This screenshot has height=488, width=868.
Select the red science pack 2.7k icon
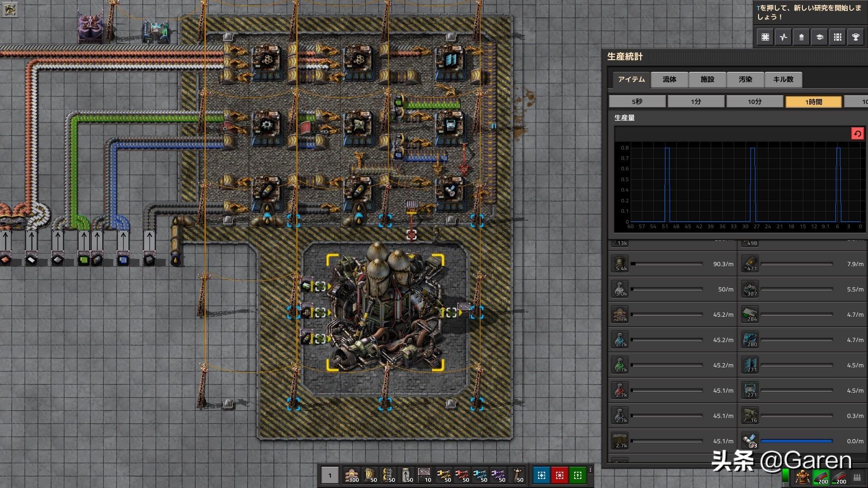coord(620,390)
